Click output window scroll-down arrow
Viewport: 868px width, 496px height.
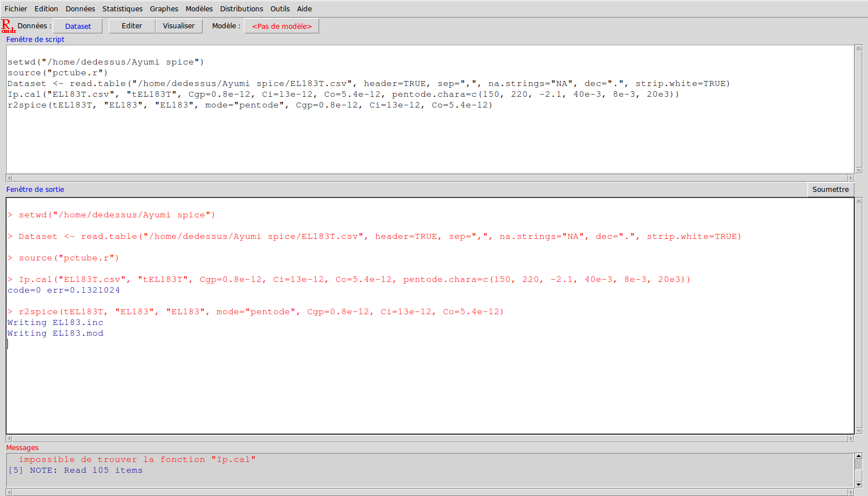[859, 431]
